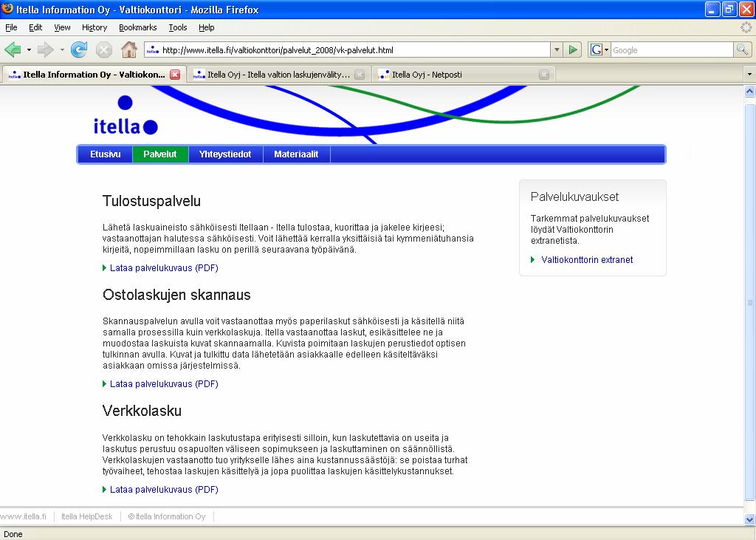The width and height of the screenshot is (756, 540).
Task: Click the Itella Information Oy footer link
Action: tap(167, 516)
